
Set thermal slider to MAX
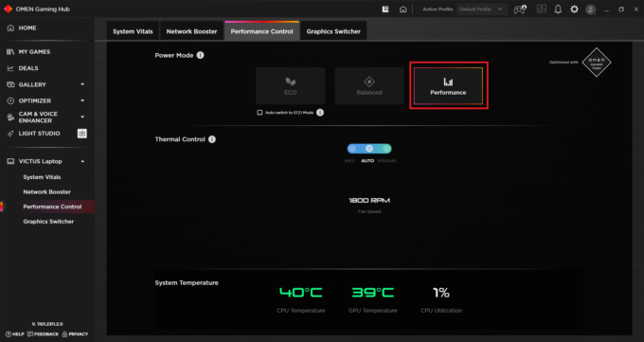coord(352,149)
